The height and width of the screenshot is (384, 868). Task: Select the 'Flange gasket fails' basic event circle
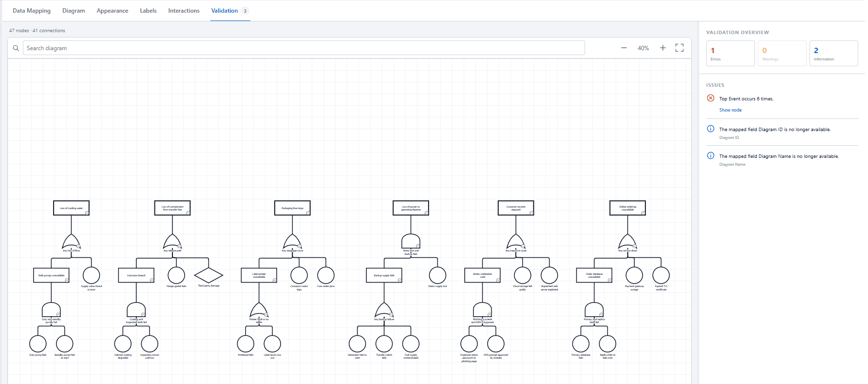(x=176, y=275)
